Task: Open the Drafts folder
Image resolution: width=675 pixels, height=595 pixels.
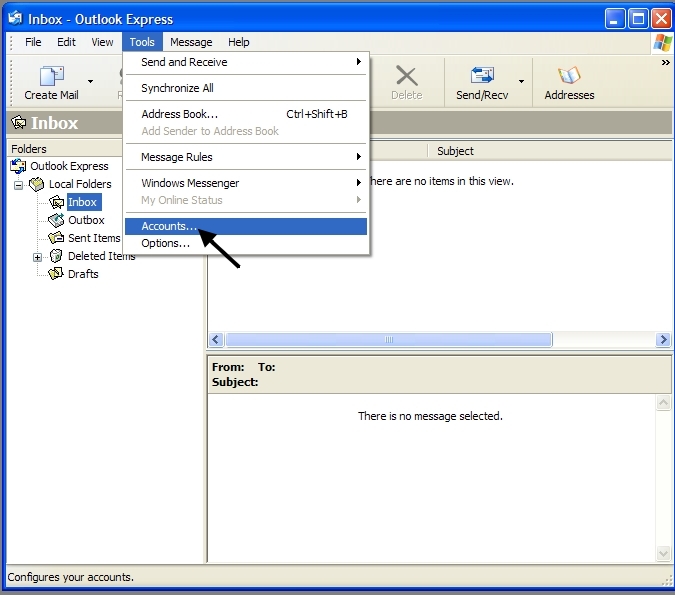Action: point(82,274)
